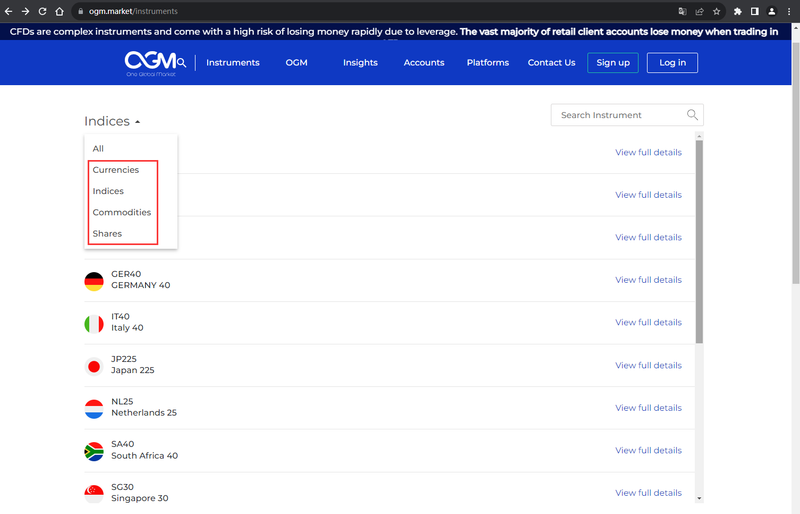Click the South Africa flag icon
The image size is (800, 514).
[94, 451]
